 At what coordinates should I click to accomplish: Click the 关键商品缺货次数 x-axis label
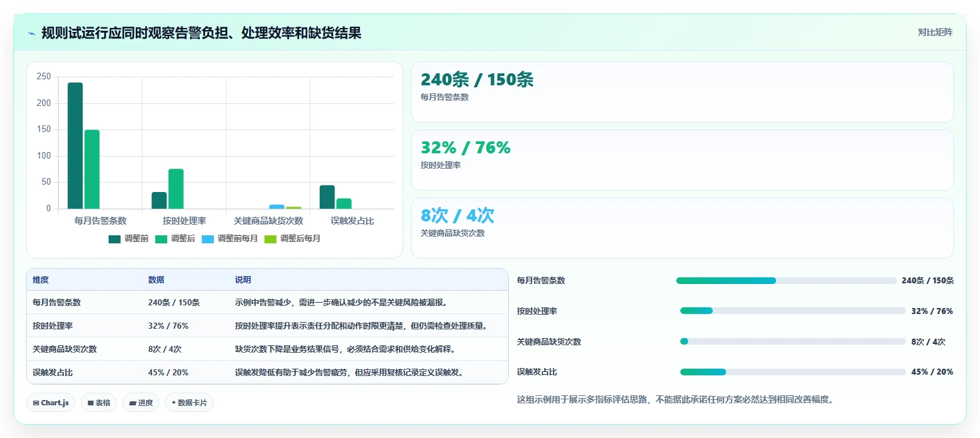268,221
